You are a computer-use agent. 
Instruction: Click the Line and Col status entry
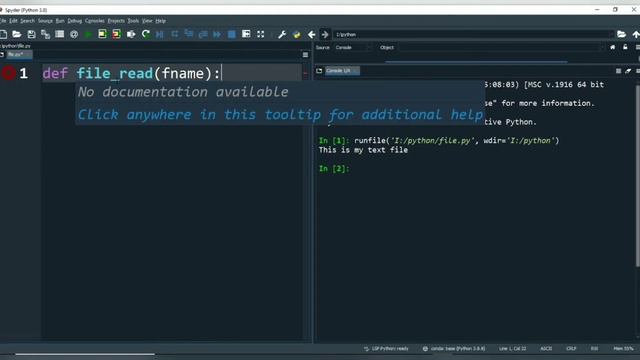pos(512,349)
